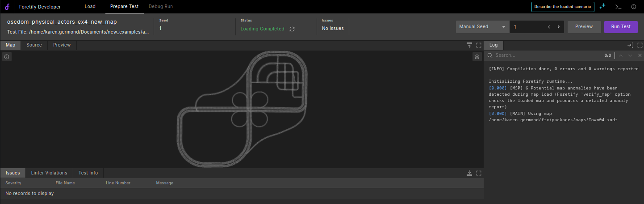The height and width of the screenshot is (204, 644).
Task: Increment seed with the right chevron
Action: (558, 27)
